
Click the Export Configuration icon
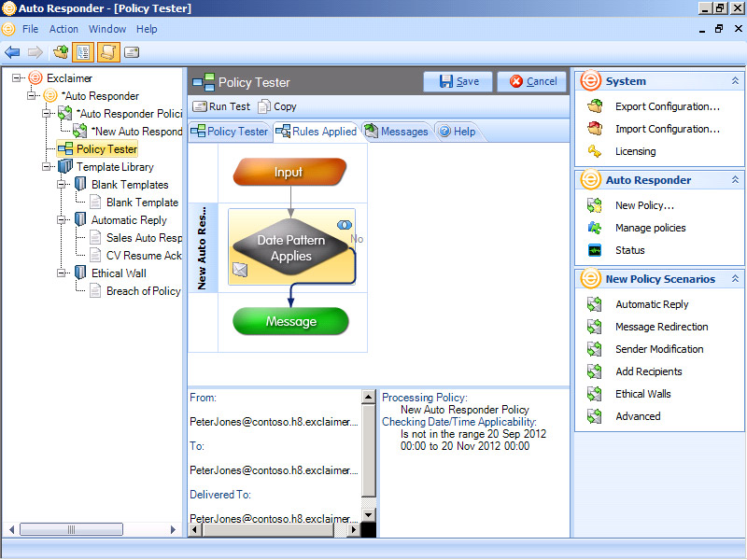(595, 106)
